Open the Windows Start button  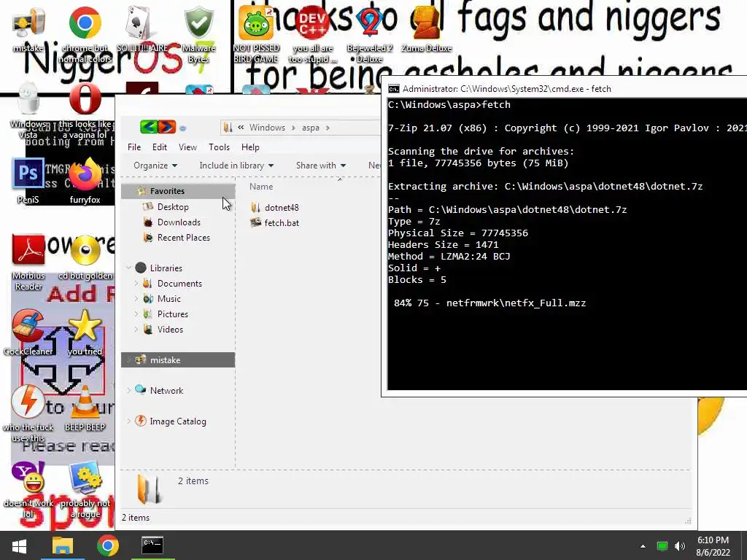click(x=19, y=545)
